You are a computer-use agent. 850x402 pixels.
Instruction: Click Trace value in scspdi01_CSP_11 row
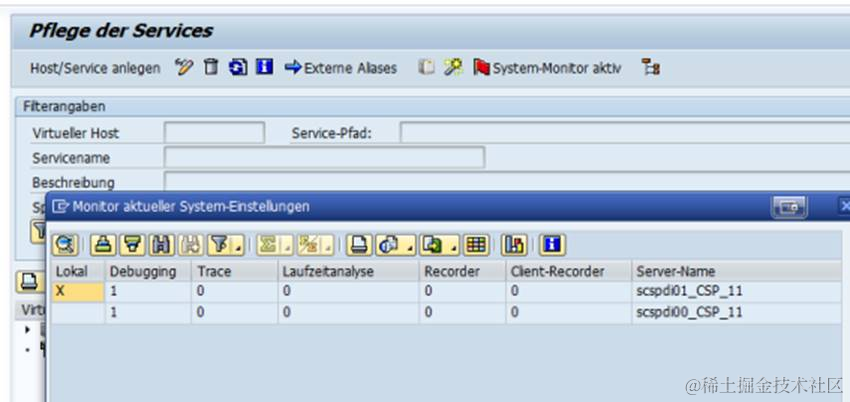(235, 291)
